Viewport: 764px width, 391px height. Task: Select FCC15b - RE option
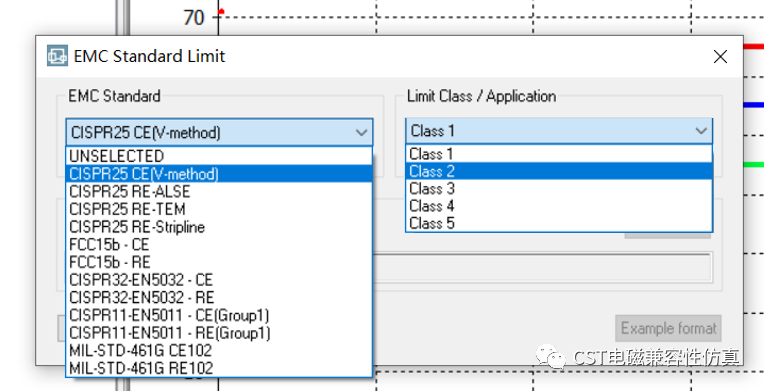[x=219, y=262]
